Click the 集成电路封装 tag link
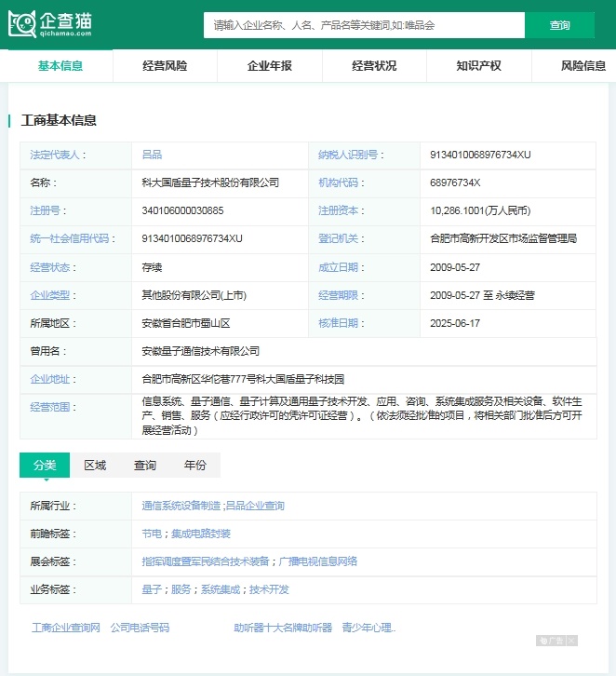 200,534
